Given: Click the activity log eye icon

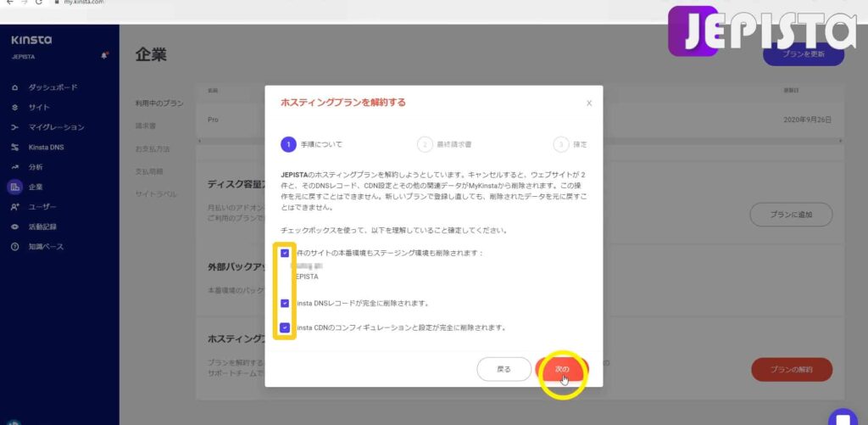Looking at the screenshot, I should click(x=15, y=226).
